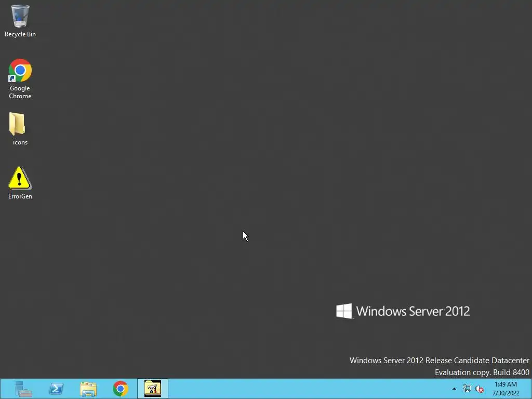Launch PowerShell from the taskbar
This screenshot has height=399, width=532.
click(x=56, y=389)
